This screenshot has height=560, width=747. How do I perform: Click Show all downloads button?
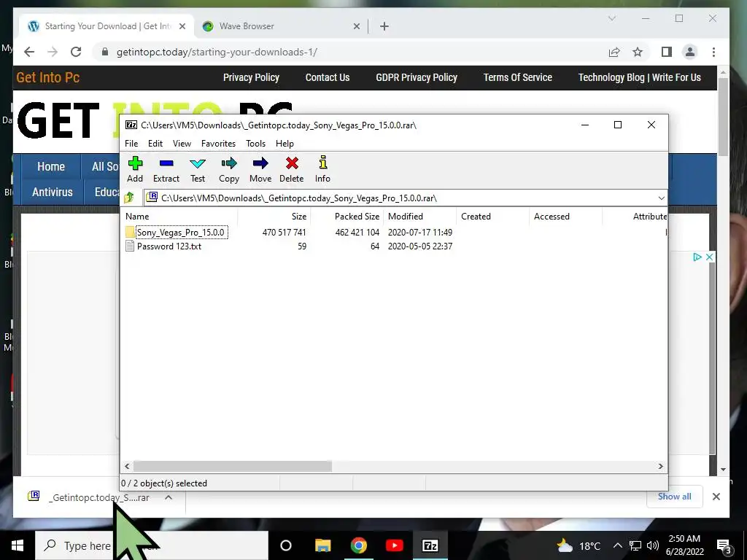click(674, 496)
